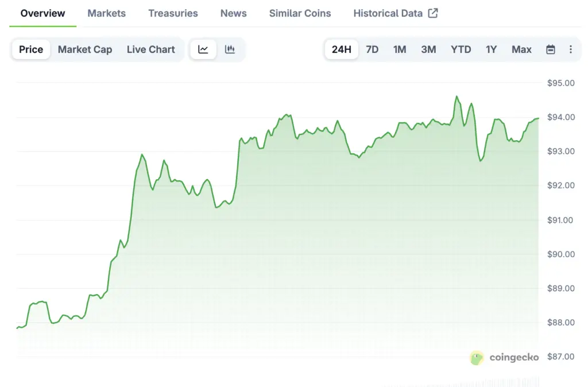Switch to candlestick chart icon
This screenshot has width=588, height=387.
230,49
